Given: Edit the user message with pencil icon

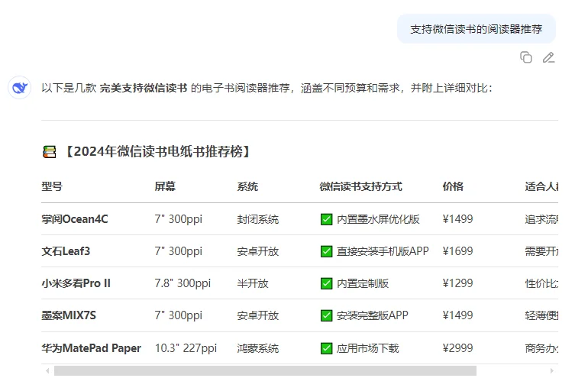Looking at the screenshot, I should point(548,57).
